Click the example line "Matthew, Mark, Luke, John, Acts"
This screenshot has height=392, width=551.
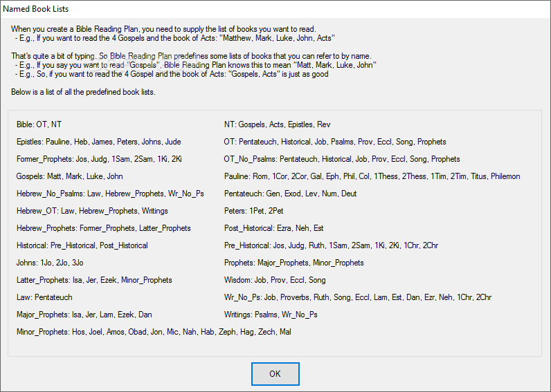click(175, 38)
